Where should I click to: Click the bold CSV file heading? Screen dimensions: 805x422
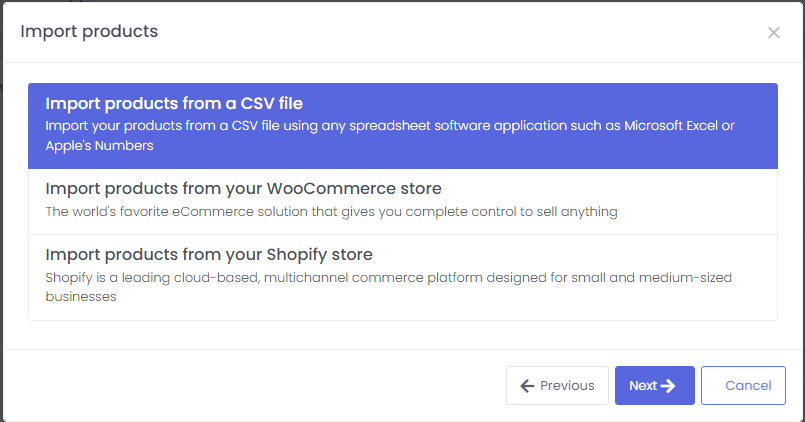click(174, 103)
